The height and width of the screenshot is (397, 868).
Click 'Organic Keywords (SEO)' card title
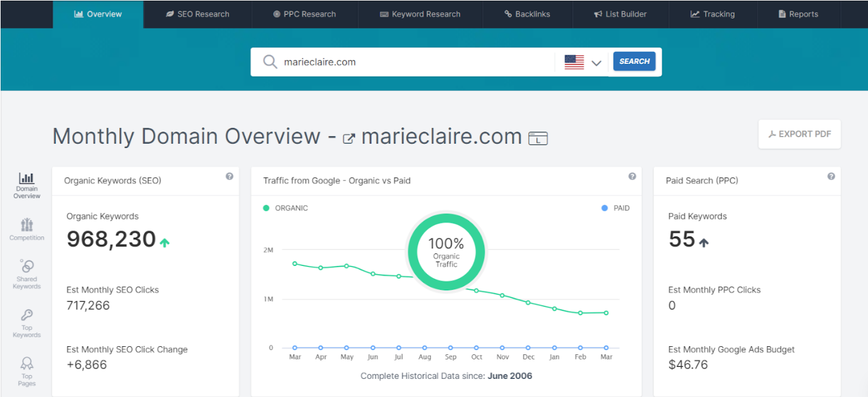[113, 180]
